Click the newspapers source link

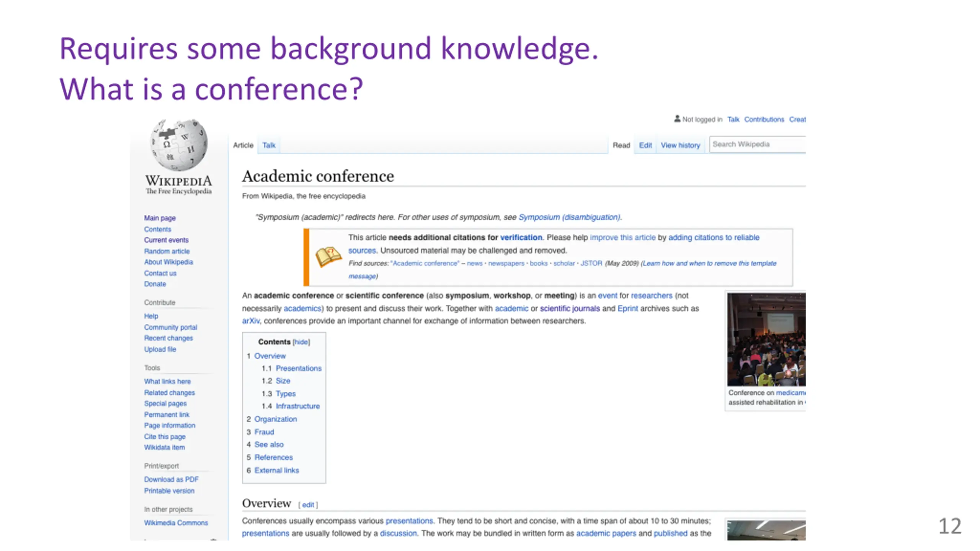[506, 263]
